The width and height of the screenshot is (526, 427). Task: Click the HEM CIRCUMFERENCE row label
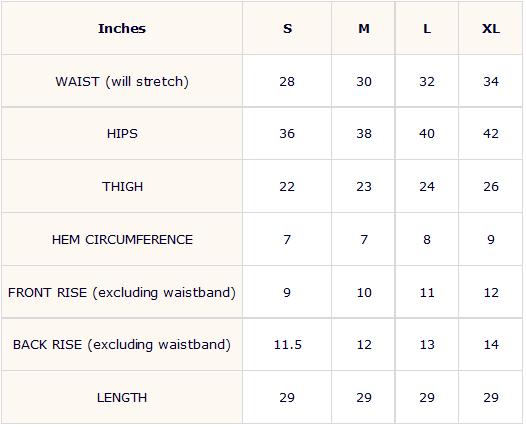[x=122, y=239]
